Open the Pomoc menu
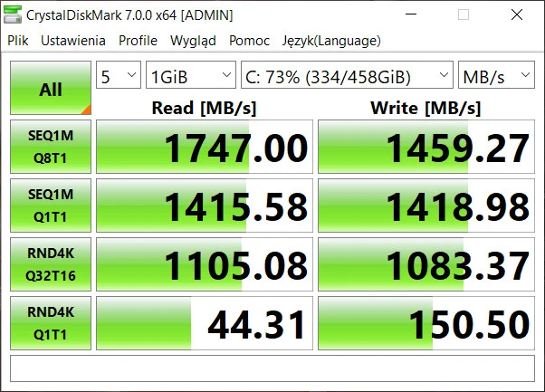Screen dimensions: 545x392 click(249, 41)
